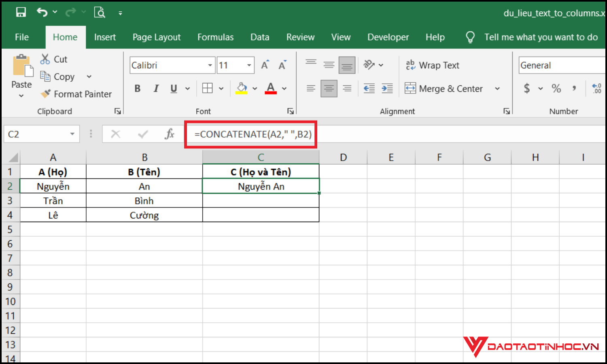Select the Data ribbon tab

click(260, 37)
